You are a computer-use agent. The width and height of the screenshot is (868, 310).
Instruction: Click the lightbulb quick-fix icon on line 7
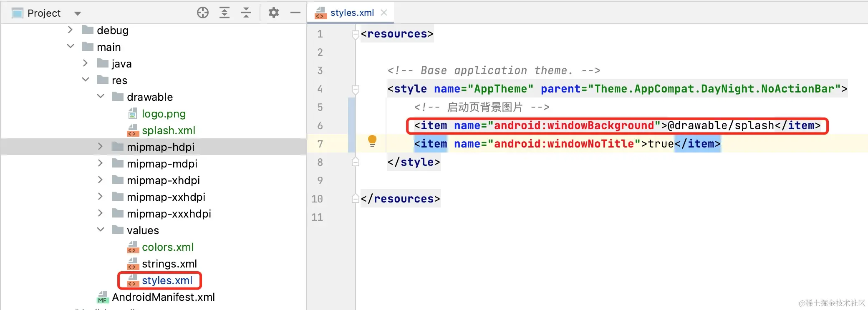point(372,141)
